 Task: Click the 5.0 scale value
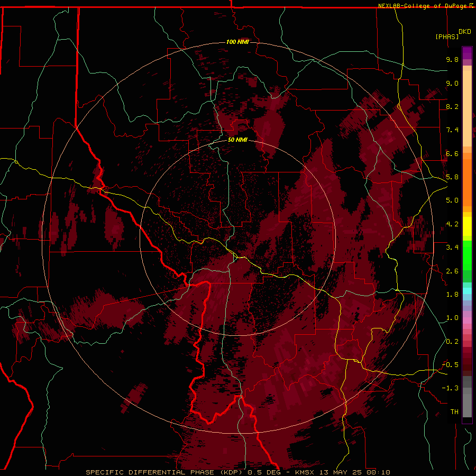click(x=452, y=200)
